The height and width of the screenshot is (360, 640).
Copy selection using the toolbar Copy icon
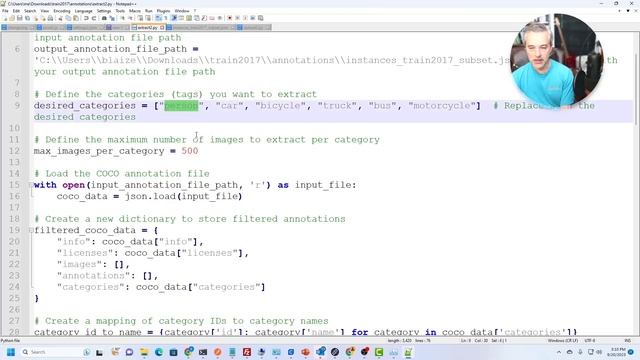68,18
